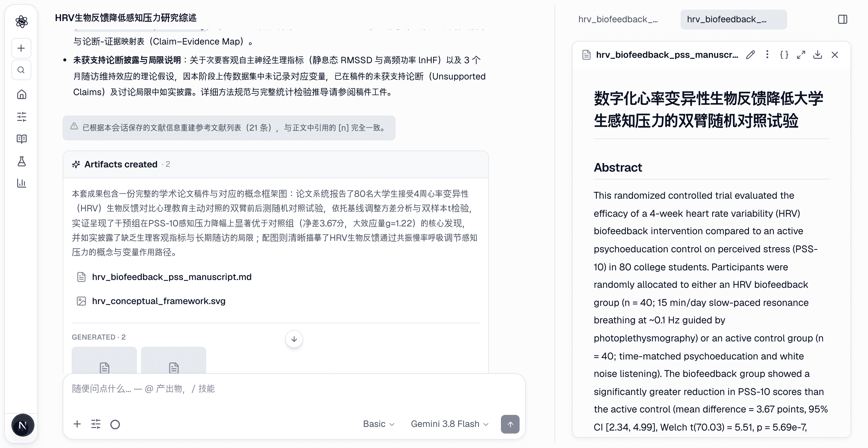Viewport: 868px width, 448px height.
Task: Toggle the circle icon in the composer
Action: click(x=115, y=425)
